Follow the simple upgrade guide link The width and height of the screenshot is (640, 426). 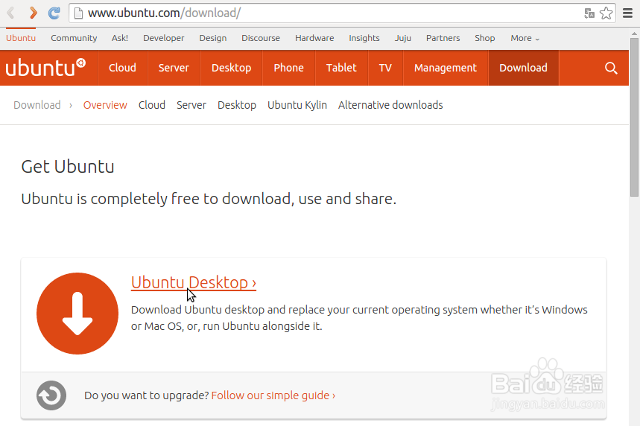click(273, 395)
